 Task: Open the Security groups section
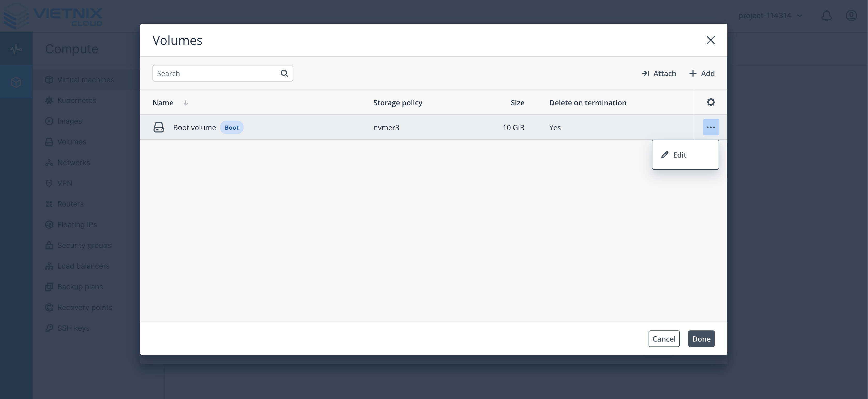[84, 245]
